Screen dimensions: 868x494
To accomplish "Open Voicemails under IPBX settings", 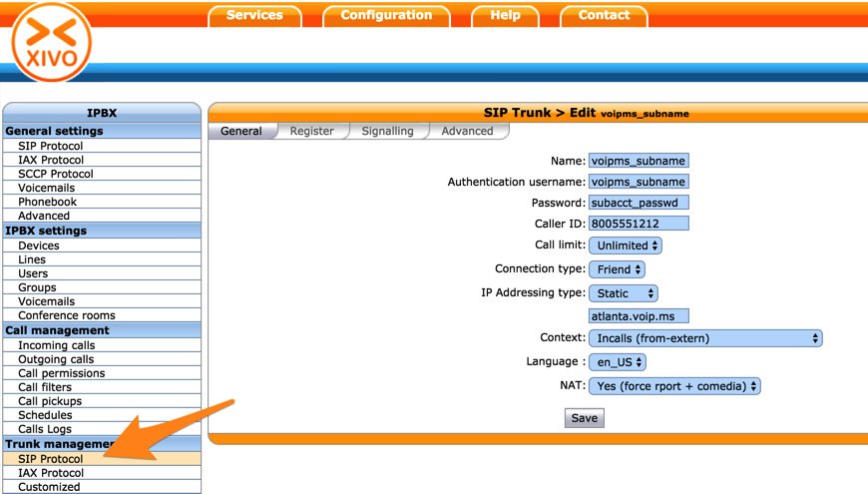I will pos(102,301).
